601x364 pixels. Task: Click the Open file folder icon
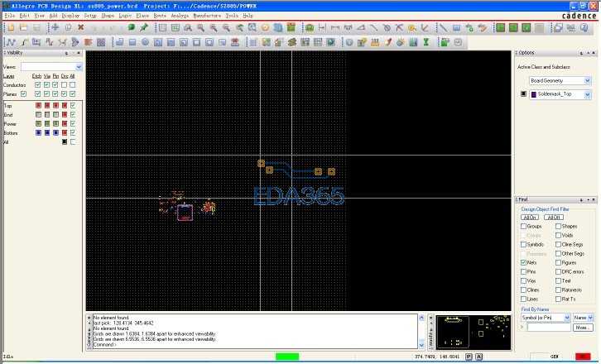click(24, 27)
